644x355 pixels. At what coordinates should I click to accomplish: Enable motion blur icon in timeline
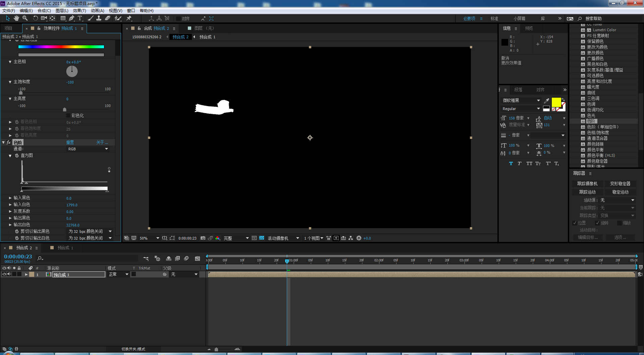tap(186, 258)
